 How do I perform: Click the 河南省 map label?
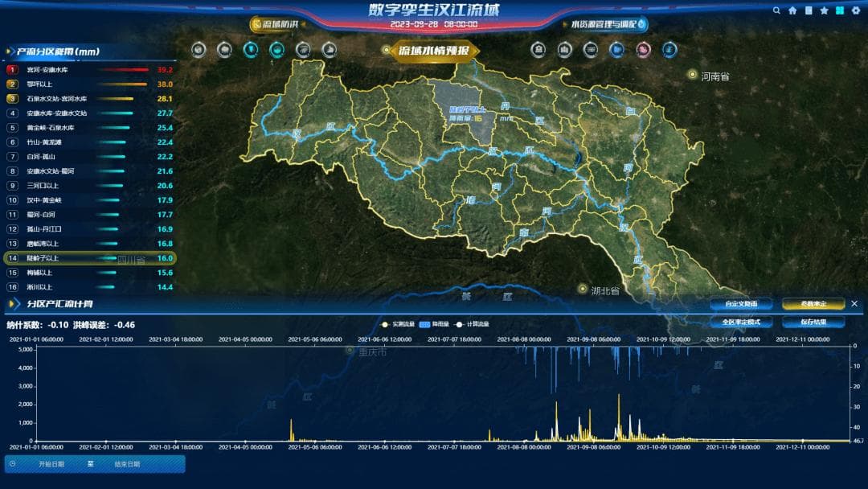[714, 76]
